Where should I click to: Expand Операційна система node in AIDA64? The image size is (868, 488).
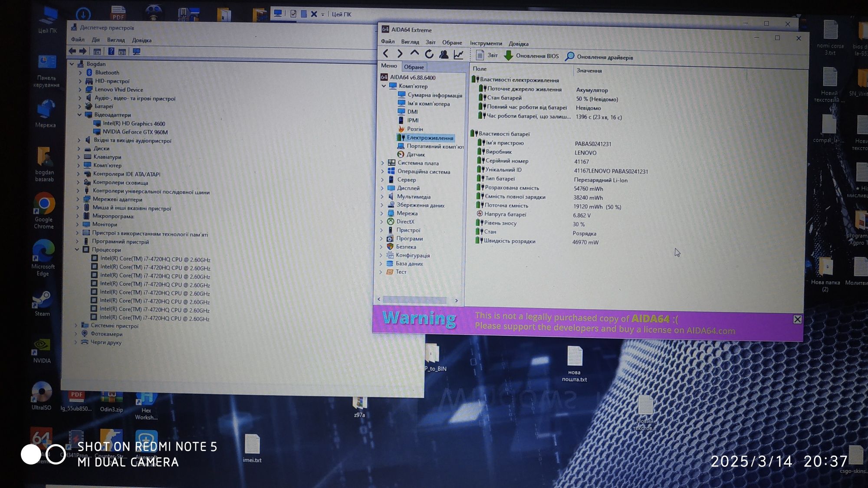[x=382, y=172]
